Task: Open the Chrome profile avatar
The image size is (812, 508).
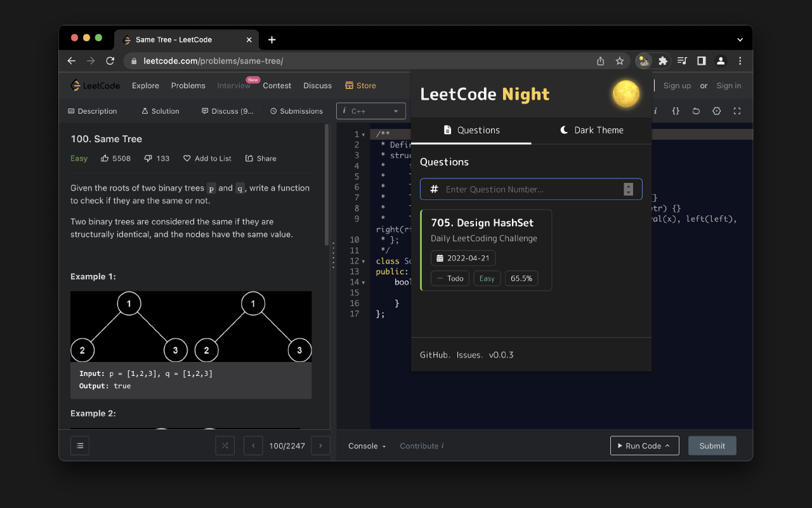Action: click(x=721, y=61)
